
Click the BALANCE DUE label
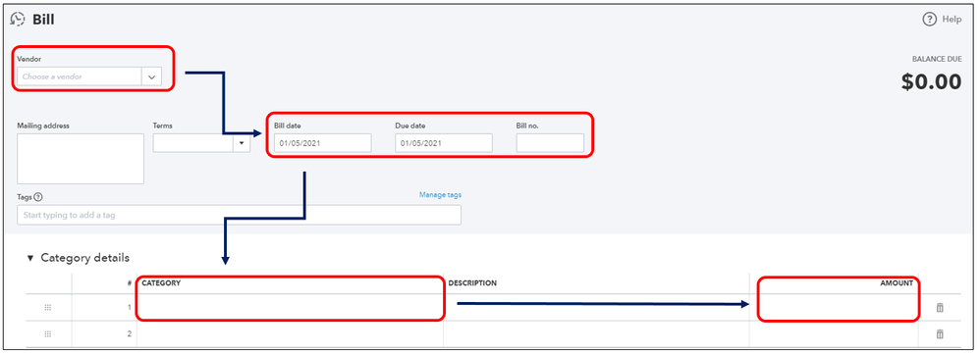(x=937, y=59)
